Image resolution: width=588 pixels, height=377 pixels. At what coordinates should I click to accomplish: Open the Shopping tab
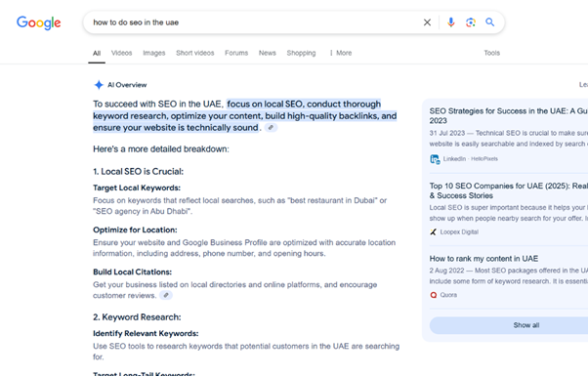[x=301, y=53]
